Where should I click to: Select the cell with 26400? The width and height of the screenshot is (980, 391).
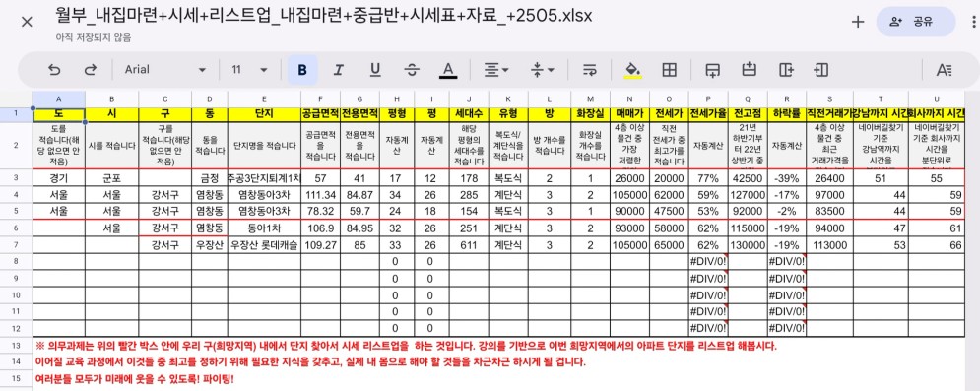pyautogui.click(x=830, y=178)
